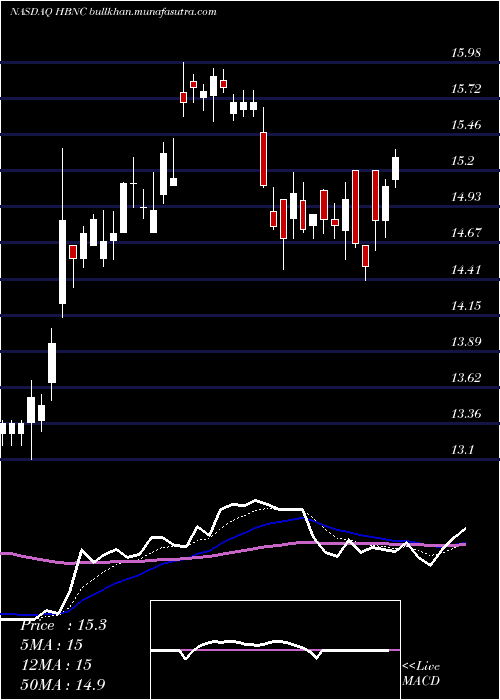Click the 15.98 price axis label
Viewport: 500px width, 700px height.
(466, 53)
